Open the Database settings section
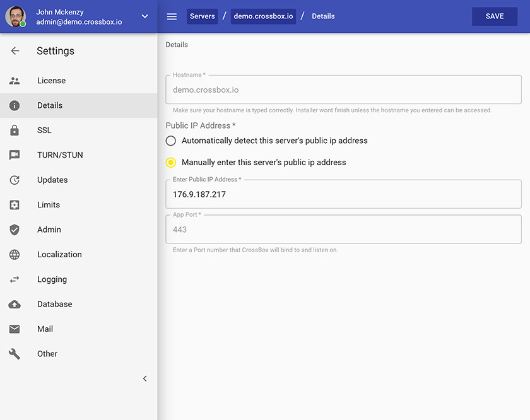Viewport: 530px width, 420px height. click(x=78, y=304)
